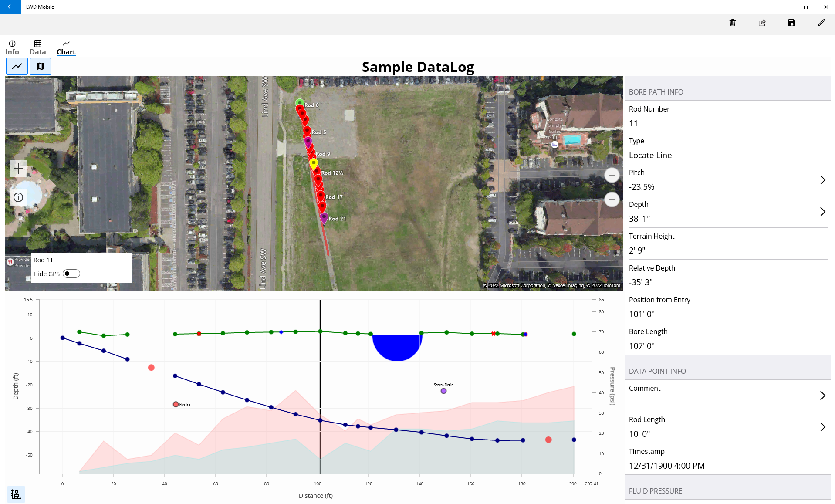Go back with the arrow button

(x=10, y=7)
